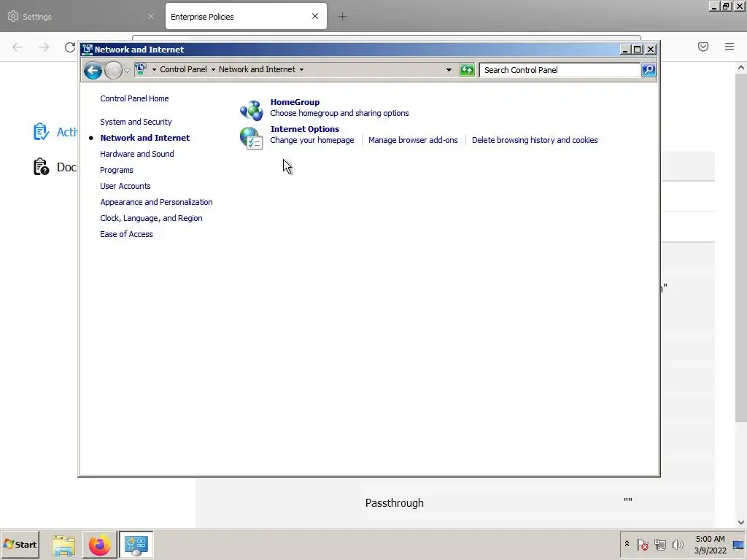Viewport: 747px width, 560px height.
Task: Reload the Firefox page
Action: point(69,47)
